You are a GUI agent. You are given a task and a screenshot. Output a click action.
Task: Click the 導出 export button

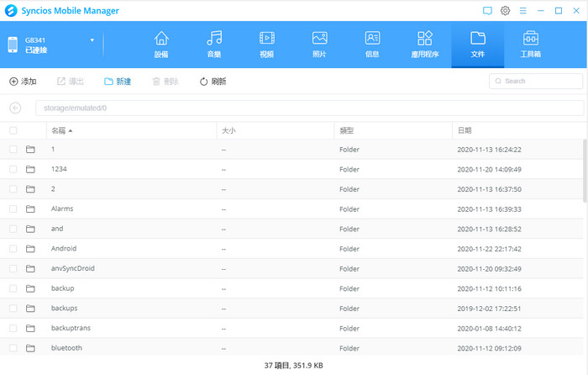70,82
